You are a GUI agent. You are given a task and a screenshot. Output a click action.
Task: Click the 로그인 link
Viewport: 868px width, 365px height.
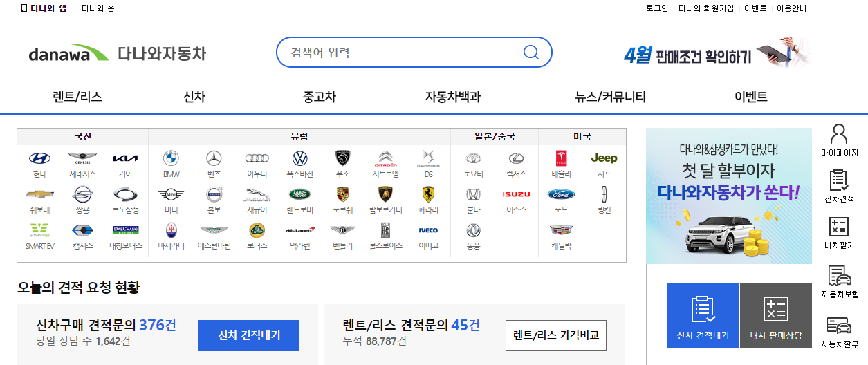[657, 8]
